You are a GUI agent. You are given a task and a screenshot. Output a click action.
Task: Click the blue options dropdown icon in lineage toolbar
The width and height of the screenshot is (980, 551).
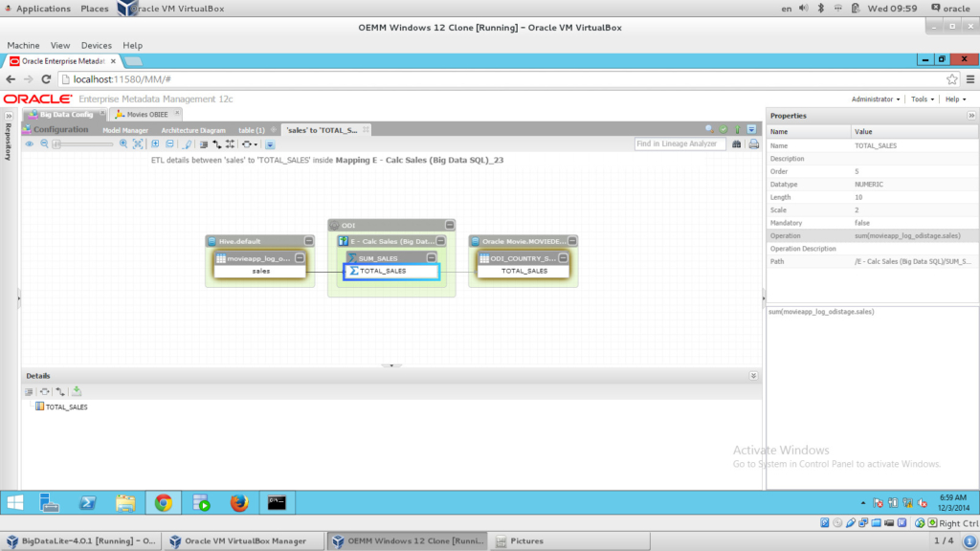pyautogui.click(x=270, y=144)
